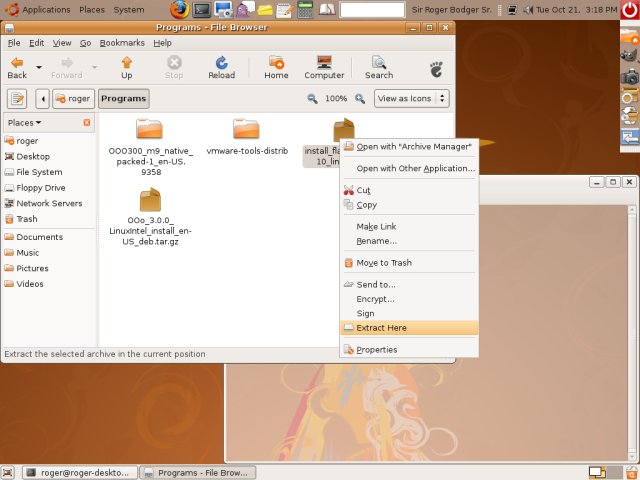
Task: Open Desktop in the Places sidebar
Action: 49,156
